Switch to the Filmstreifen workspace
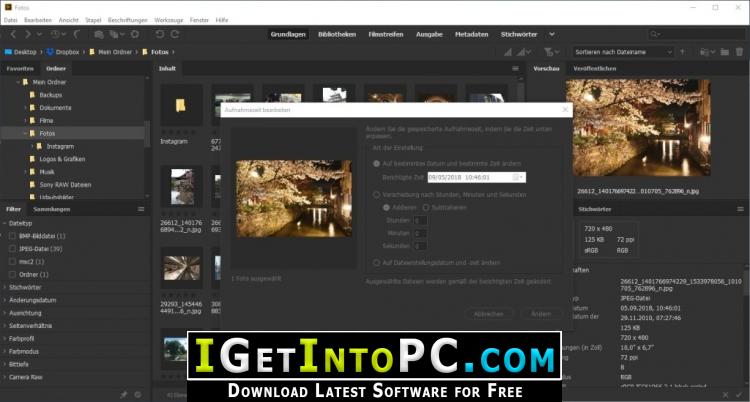The height and width of the screenshot is (402, 750). coord(386,34)
